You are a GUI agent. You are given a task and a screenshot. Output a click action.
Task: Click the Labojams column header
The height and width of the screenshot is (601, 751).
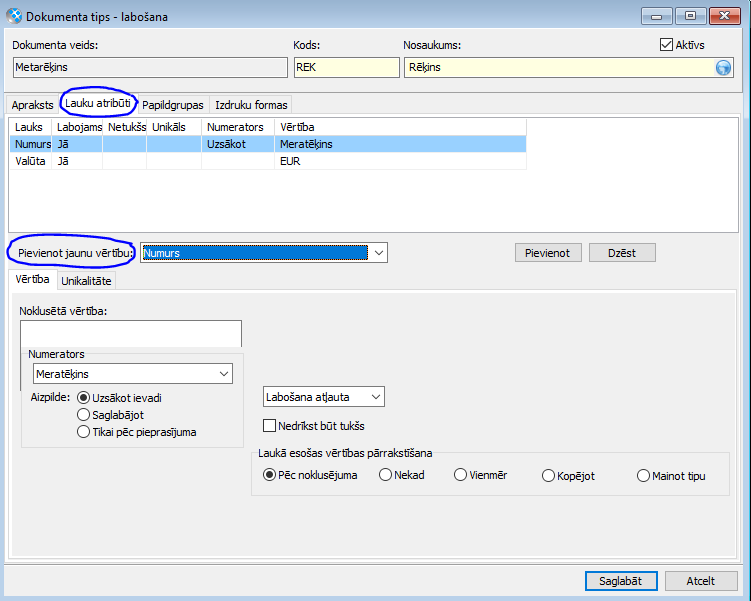point(77,127)
